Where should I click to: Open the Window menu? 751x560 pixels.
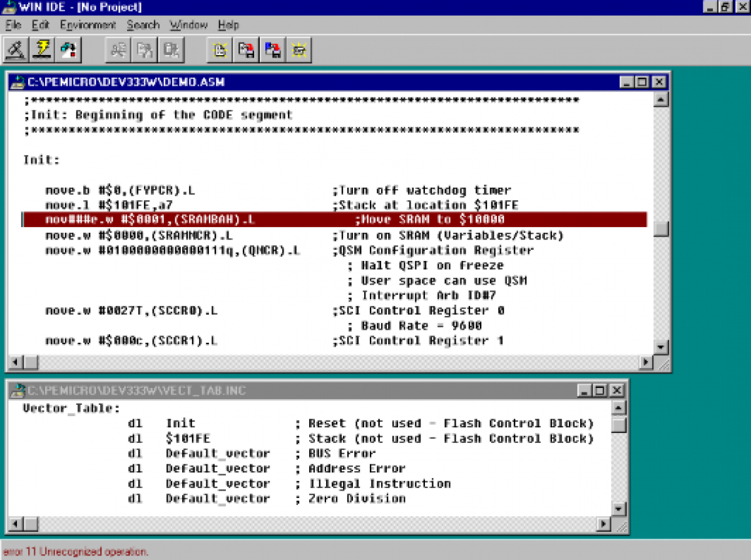[x=188, y=25]
